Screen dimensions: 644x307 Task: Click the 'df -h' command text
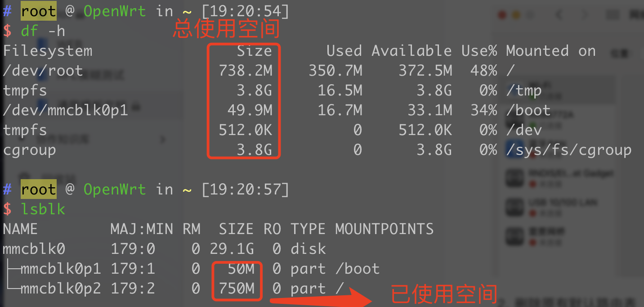click(x=43, y=31)
